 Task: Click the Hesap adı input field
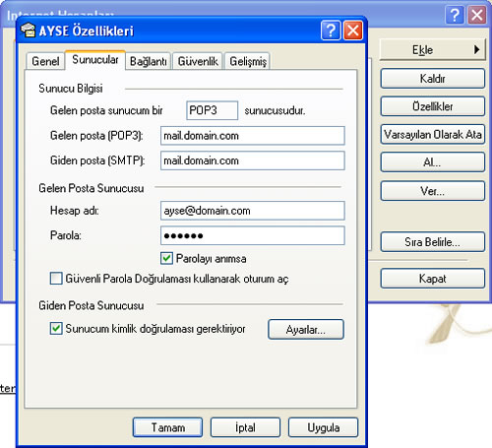pyautogui.click(x=253, y=211)
